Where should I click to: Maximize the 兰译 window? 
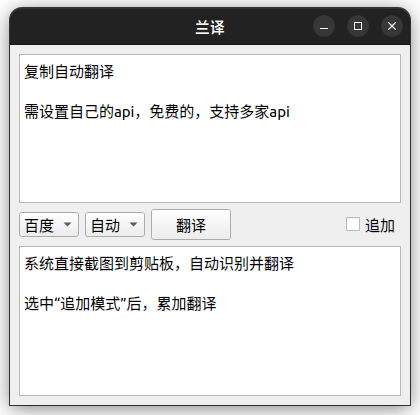point(358,26)
